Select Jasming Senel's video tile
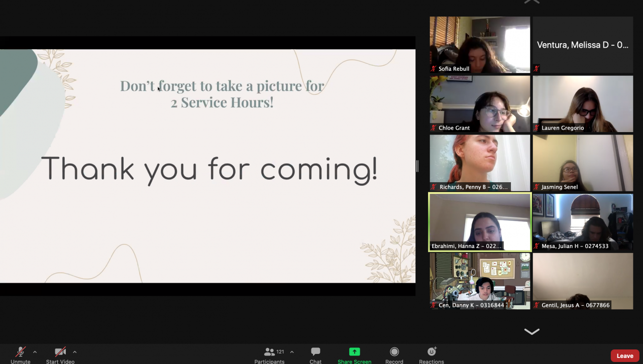This screenshot has width=643, height=364. point(583,163)
